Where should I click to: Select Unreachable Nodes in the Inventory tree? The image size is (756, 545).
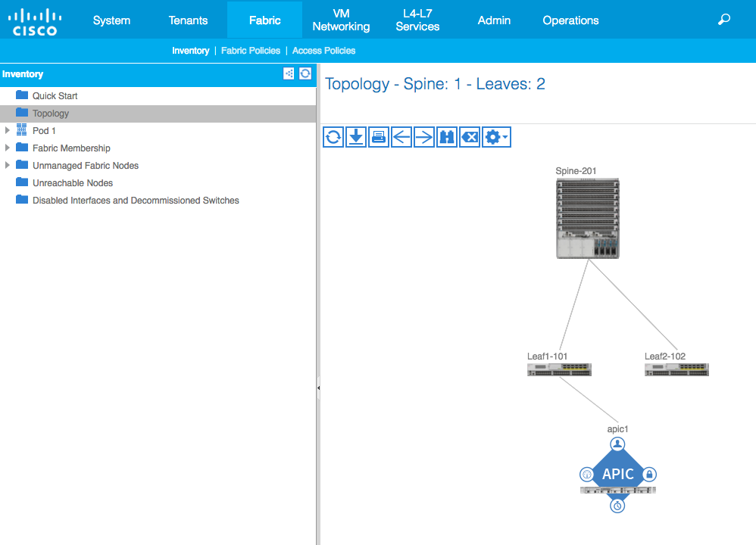[72, 183]
